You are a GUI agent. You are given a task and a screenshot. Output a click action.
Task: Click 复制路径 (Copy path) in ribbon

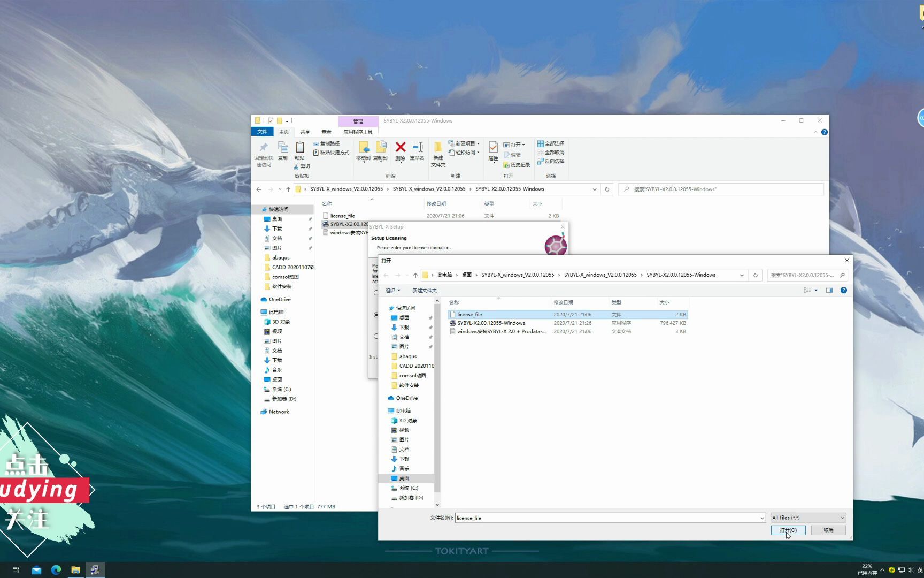pos(326,143)
